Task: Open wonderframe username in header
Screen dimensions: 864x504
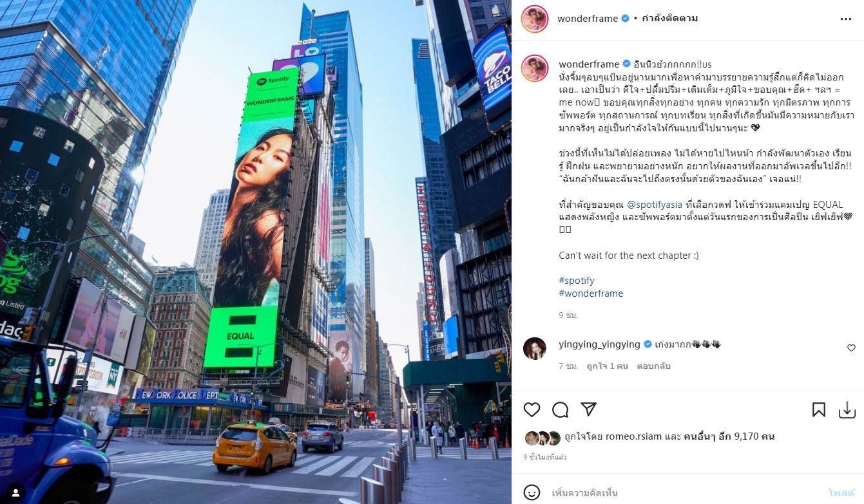Action: 588,19
